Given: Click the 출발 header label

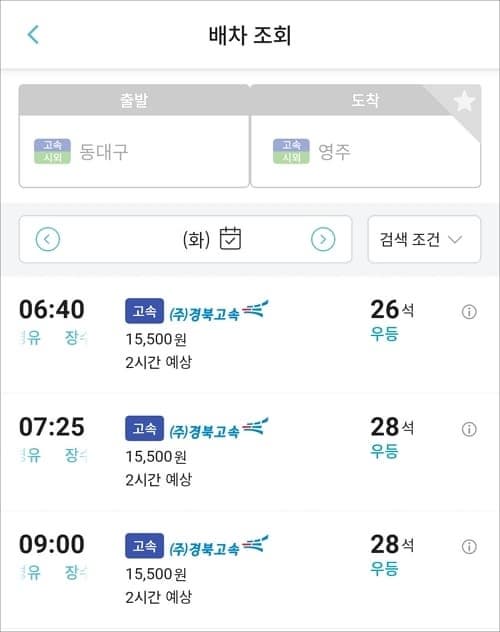Looking at the screenshot, I should pyautogui.click(x=134, y=100).
